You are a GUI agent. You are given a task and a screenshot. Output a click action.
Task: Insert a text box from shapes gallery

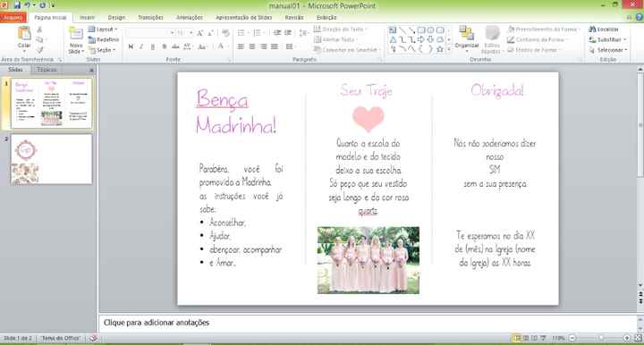click(393, 30)
